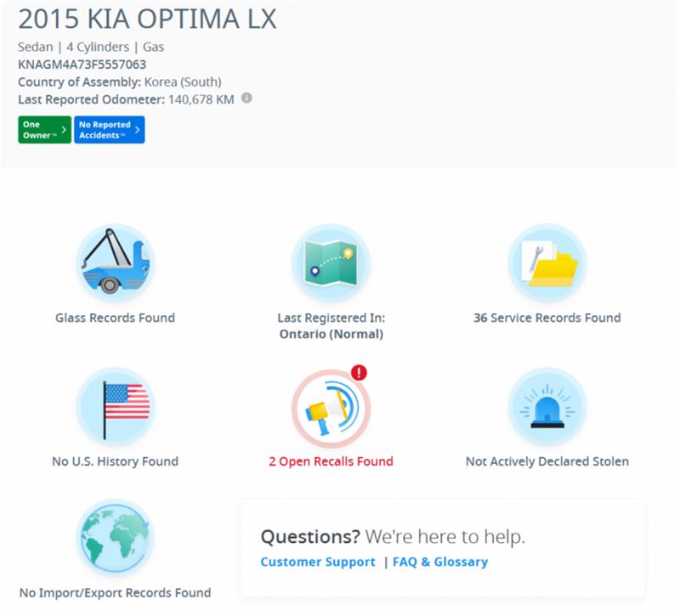Open the Customer Support link
Screen dimensions: 680x616
(318, 562)
